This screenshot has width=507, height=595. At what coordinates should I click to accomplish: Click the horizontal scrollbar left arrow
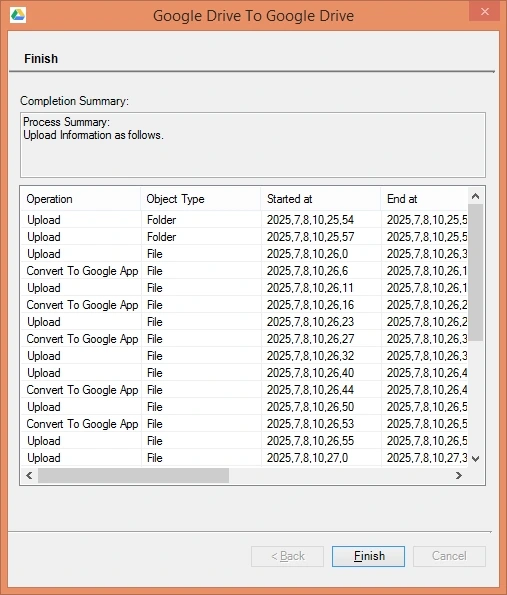point(29,475)
